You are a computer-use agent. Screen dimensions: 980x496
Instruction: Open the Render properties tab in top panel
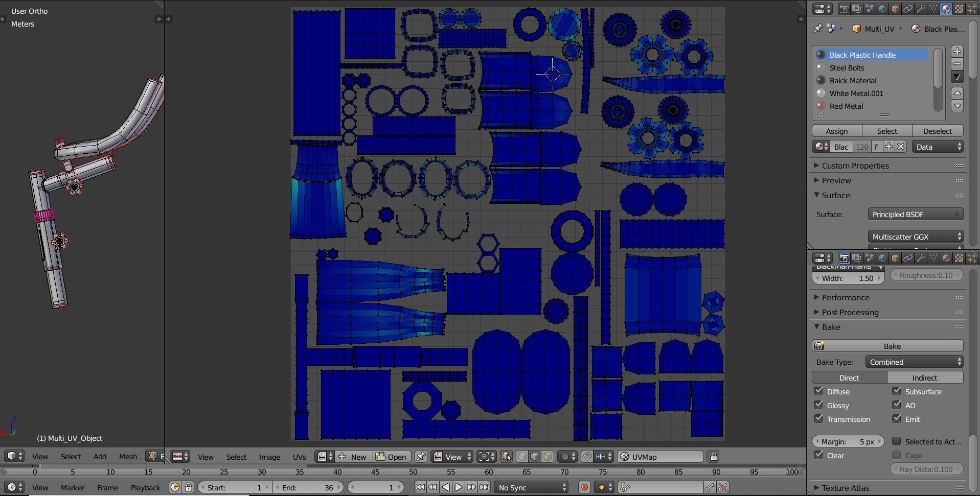tap(844, 9)
